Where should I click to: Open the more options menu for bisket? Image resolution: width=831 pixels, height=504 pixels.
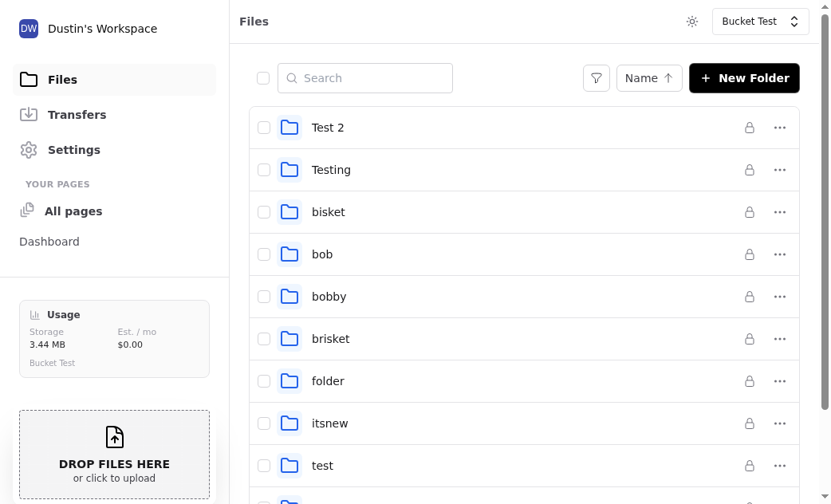pyautogui.click(x=780, y=212)
